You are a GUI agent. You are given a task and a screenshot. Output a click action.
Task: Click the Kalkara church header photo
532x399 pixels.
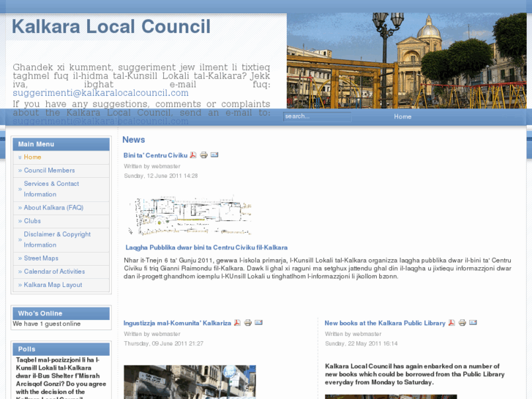pyautogui.click(x=406, y=61)
